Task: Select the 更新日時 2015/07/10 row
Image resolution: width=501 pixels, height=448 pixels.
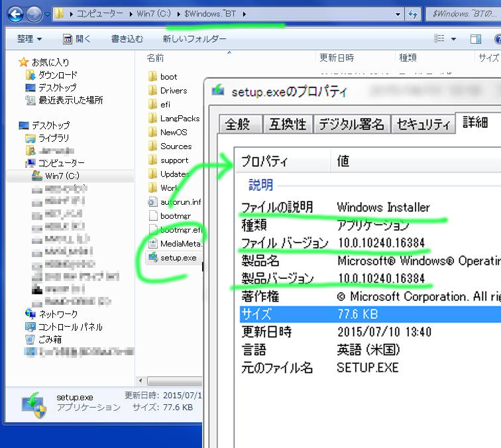Action: tap(370, 331)
